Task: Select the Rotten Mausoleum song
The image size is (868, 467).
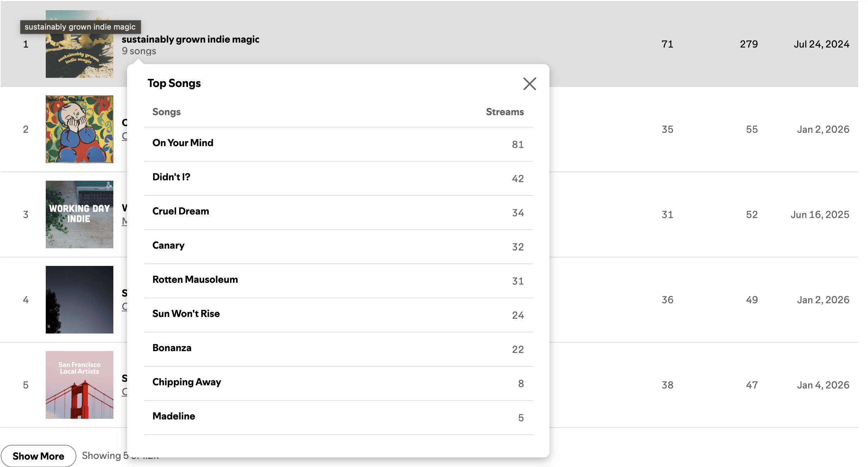Action: (x=195, y=280)
